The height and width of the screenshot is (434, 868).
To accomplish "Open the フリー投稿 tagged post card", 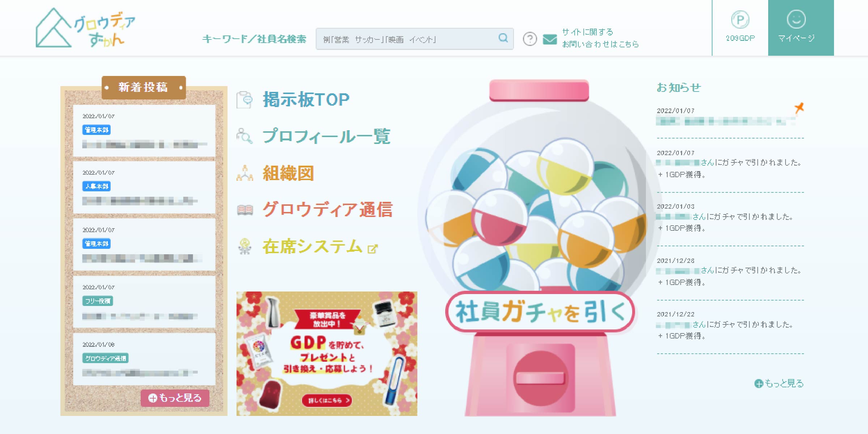I will [x=144, y=302].
